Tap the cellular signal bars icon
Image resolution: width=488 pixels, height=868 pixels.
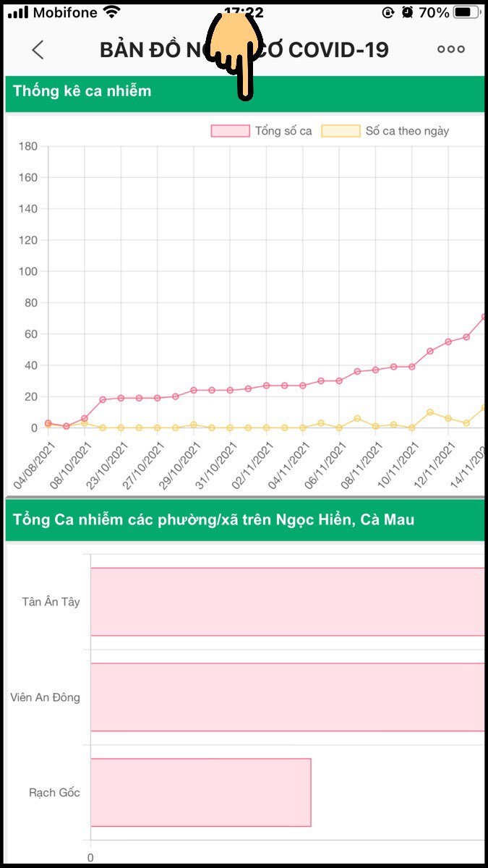coord(17,12)
